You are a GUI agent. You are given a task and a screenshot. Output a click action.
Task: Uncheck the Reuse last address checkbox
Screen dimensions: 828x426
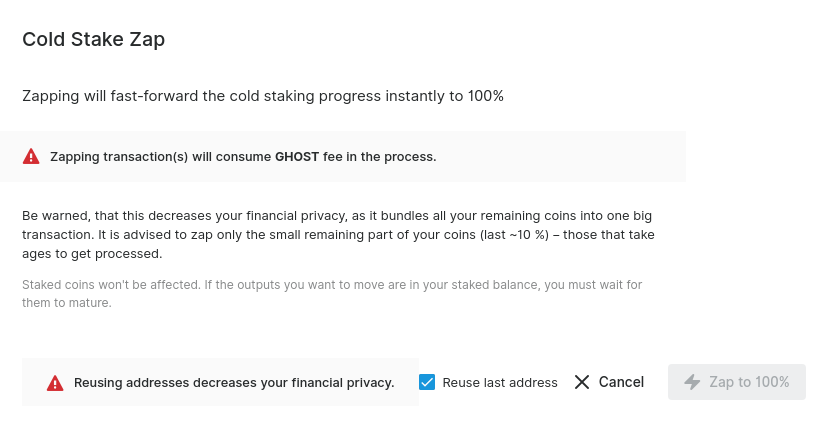(427, 382)
